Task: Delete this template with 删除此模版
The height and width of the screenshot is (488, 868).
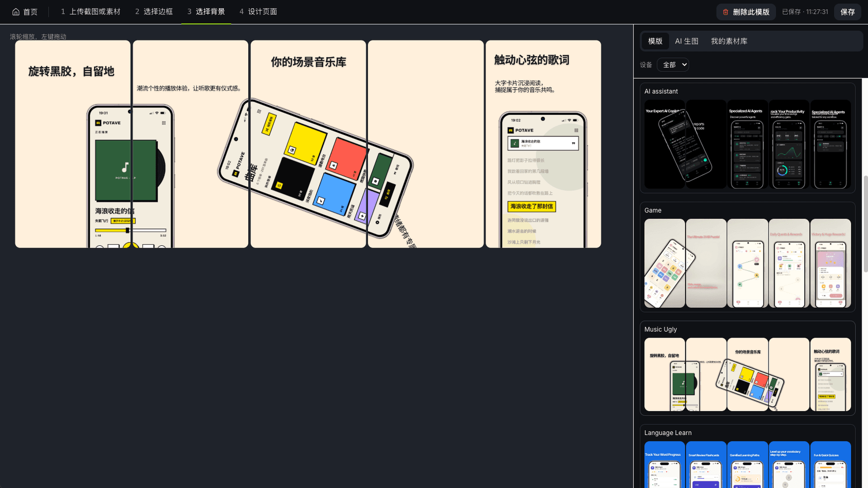Action: (746, 12)
